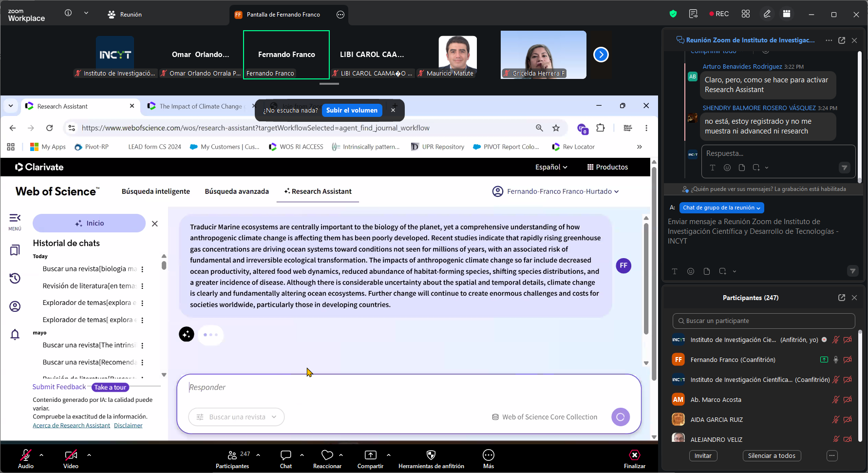This screenshot has width=868, height=473.
Task: Attach a file in the Respuesta box
Action: [x=742, y=168]
